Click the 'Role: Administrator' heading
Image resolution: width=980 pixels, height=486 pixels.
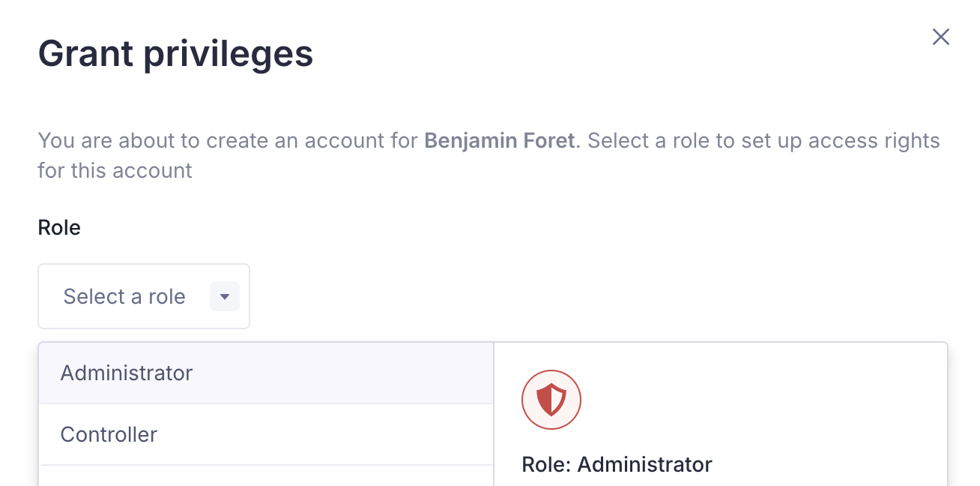617,464
